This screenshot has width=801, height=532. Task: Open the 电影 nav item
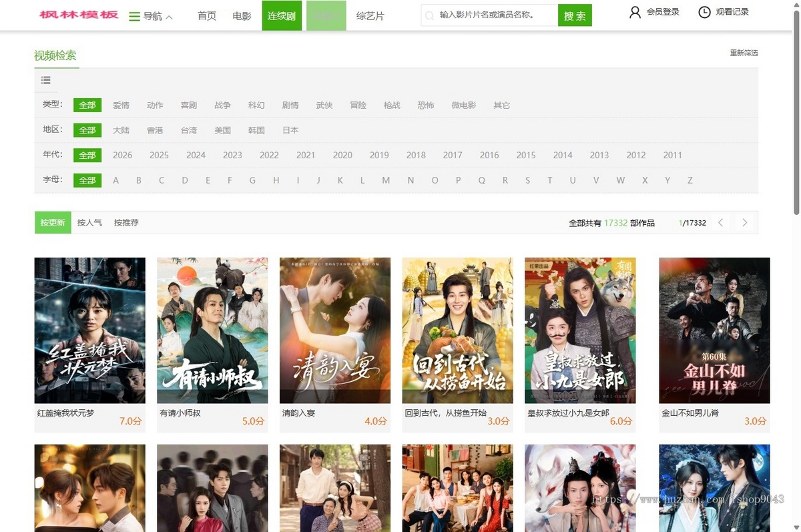tap(242, 16)
